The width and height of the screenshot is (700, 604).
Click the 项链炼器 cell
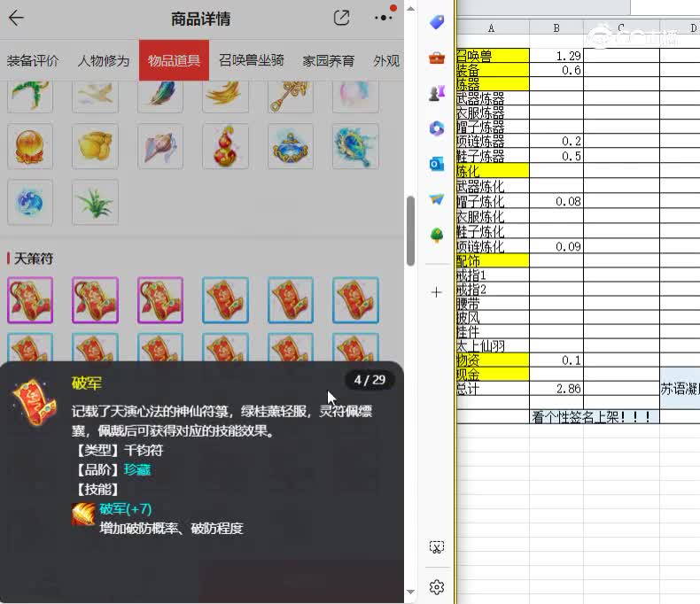tap(493, 142)
